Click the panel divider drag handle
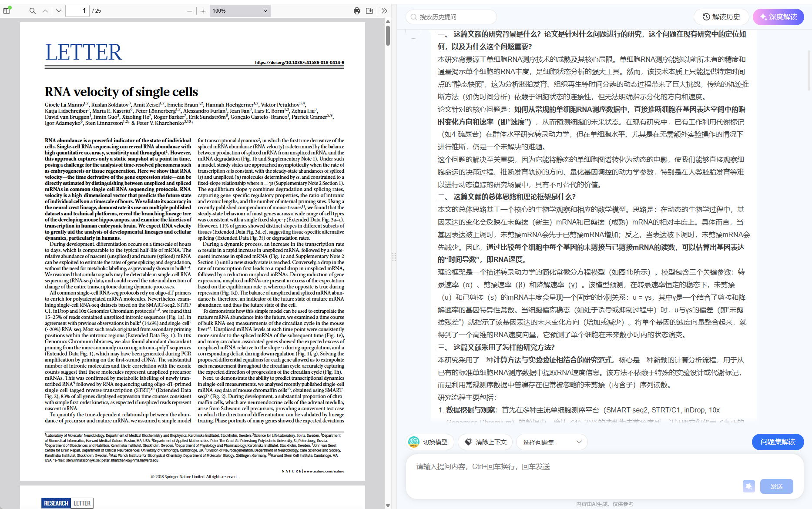812x509 pixels. coord(394,257)
